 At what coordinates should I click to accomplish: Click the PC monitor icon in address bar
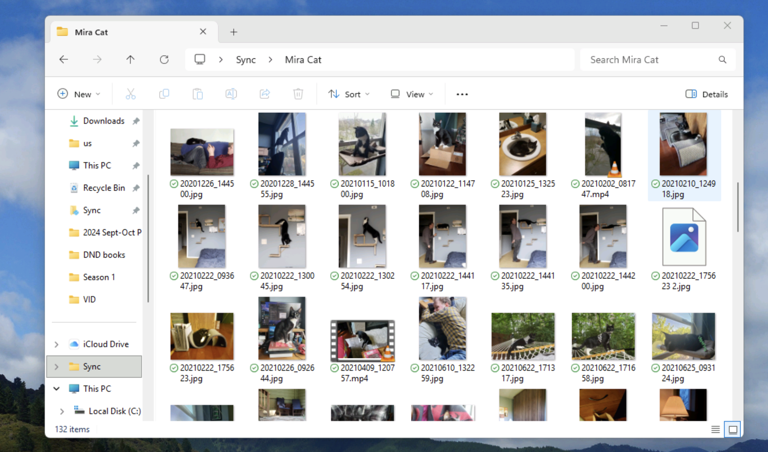tap(199, 59)
